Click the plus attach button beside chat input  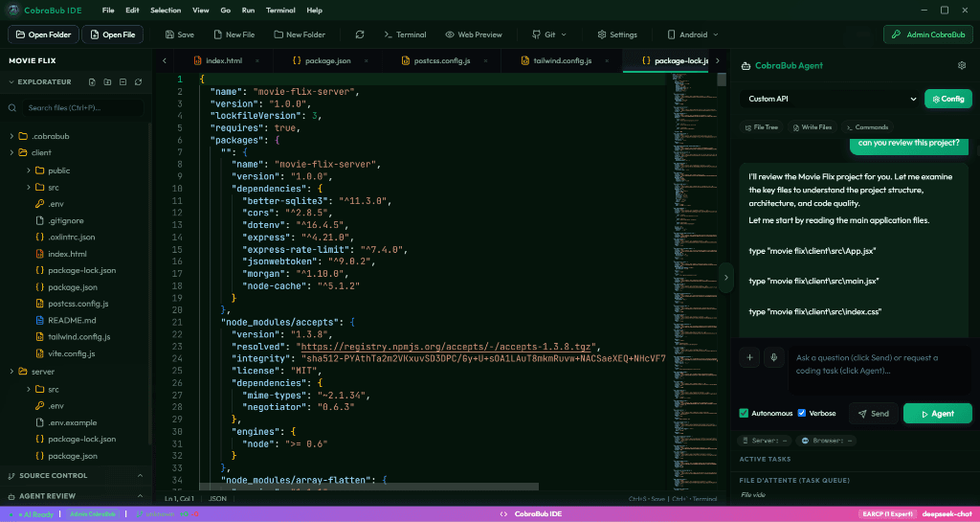(749, 357)
